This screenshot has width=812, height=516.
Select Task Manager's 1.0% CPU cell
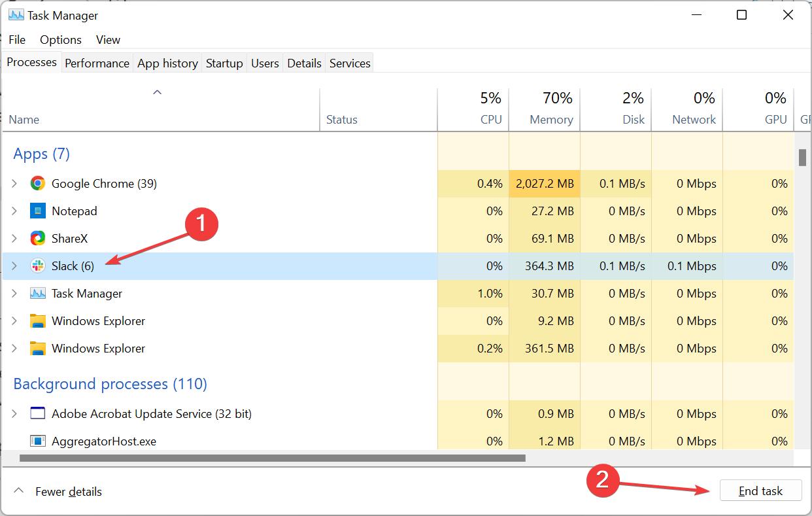coord(473,294)
